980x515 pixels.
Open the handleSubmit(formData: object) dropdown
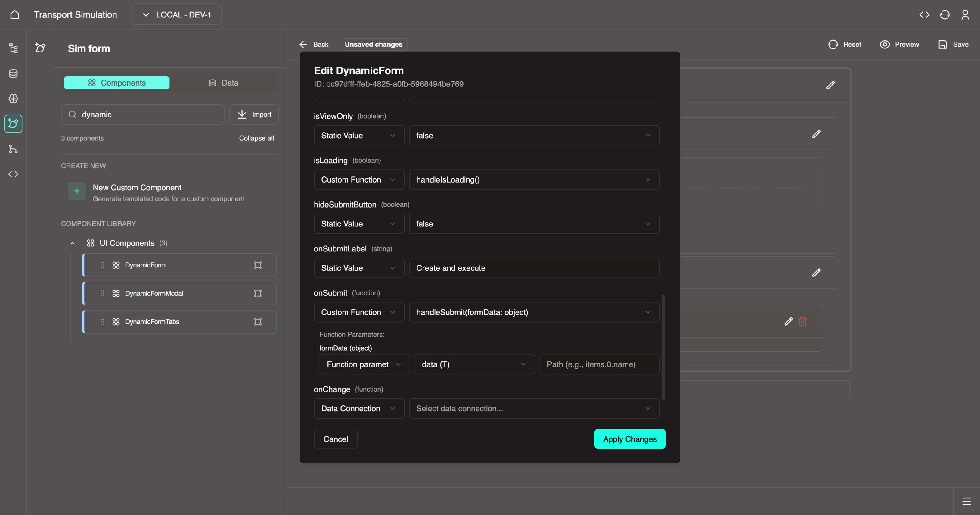point(534,312)
